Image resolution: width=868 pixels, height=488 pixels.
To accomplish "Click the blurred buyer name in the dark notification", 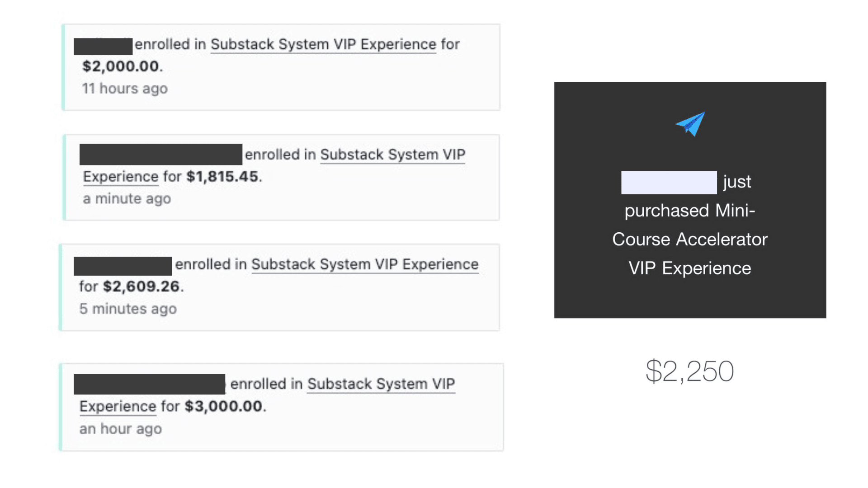I will click(x=669, y=183).
